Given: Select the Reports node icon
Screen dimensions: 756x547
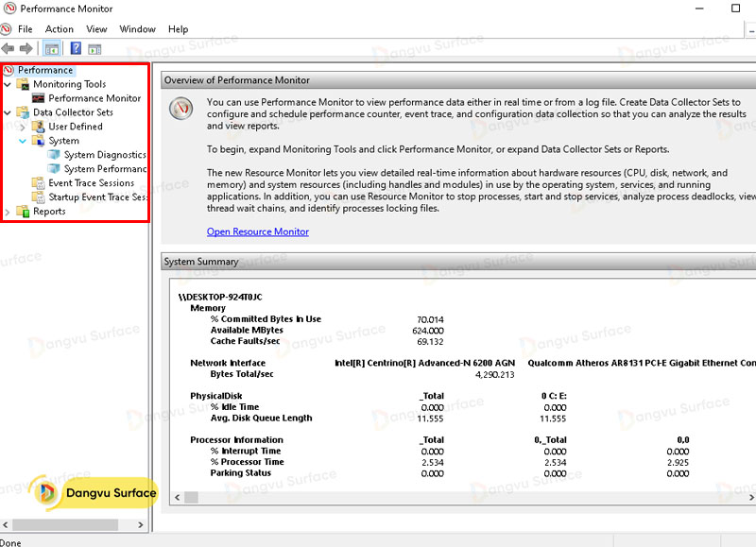Looking at the screenshot, I should pyautogui.click(x=24, y=212).
